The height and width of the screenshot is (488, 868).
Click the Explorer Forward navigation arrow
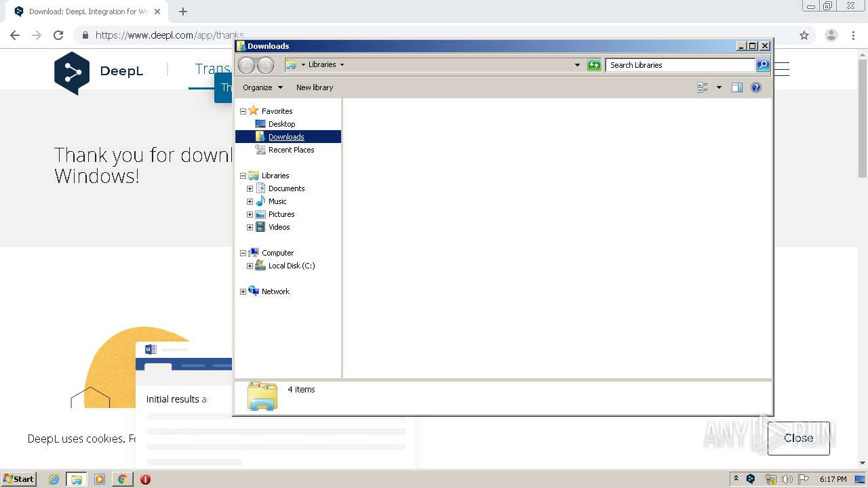coord(266,65)
